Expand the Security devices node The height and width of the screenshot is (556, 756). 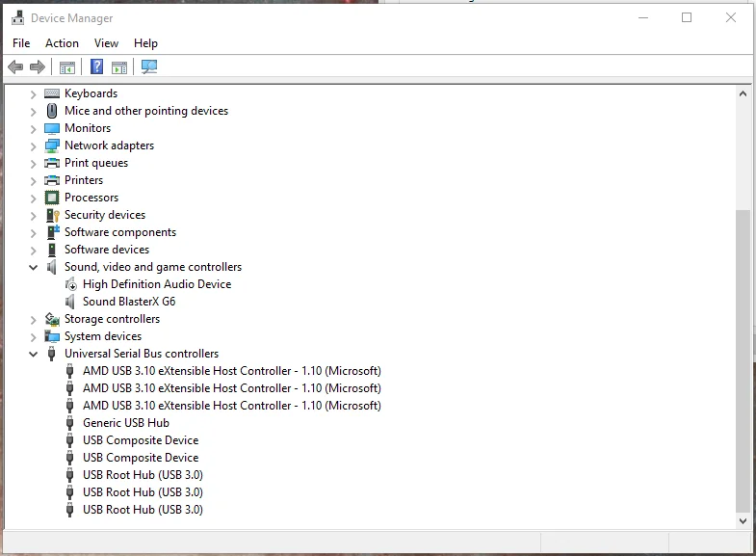[33, 216]
